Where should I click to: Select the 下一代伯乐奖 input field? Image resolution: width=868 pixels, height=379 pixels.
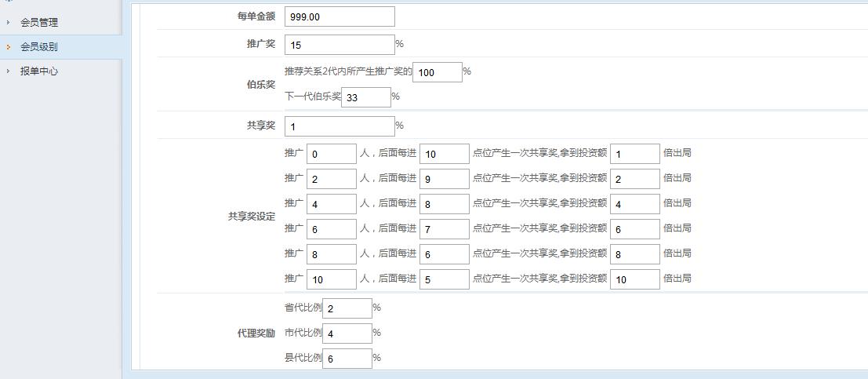(x=365, y=97)
